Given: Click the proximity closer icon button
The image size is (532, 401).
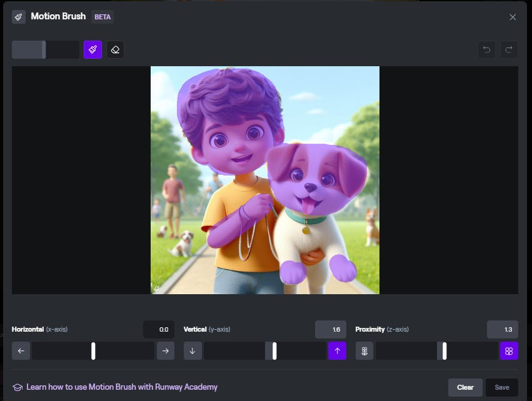Looking at the screenshot, I should pos(509,351).
